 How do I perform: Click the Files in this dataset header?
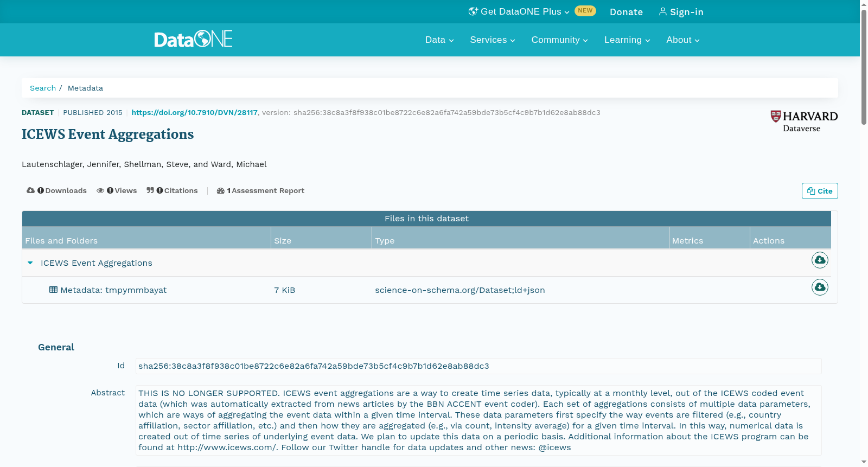[x=426, y=219]
